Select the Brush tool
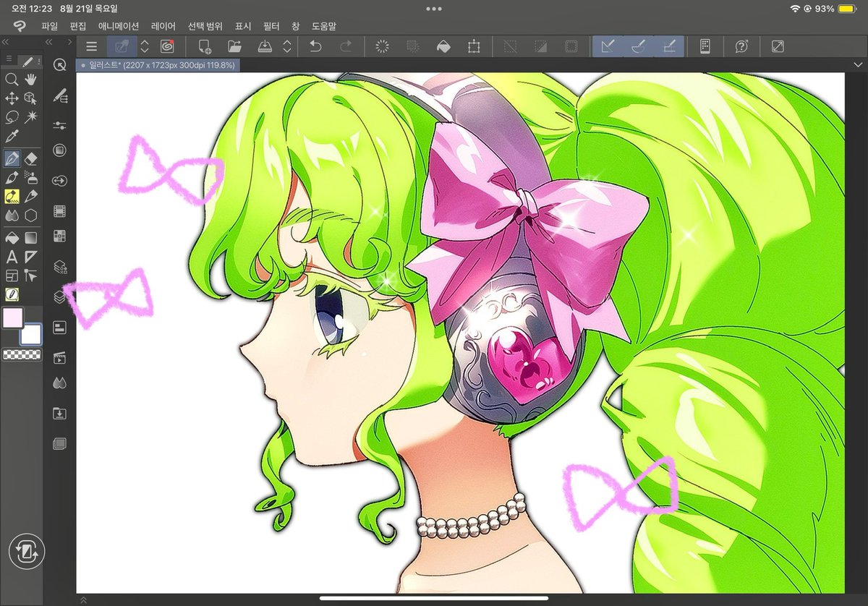The height and width of the screenshot is (606, 868). pos(12,177)
